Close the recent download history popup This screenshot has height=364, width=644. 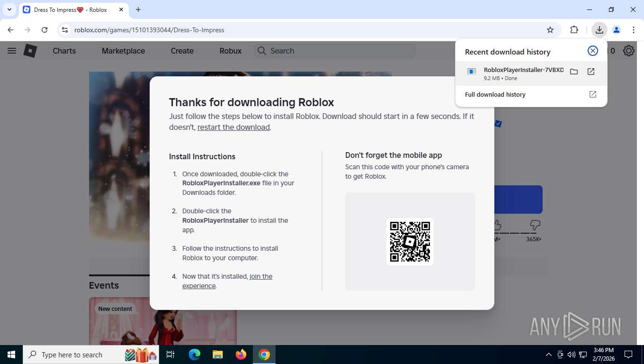tap(592, 51)
